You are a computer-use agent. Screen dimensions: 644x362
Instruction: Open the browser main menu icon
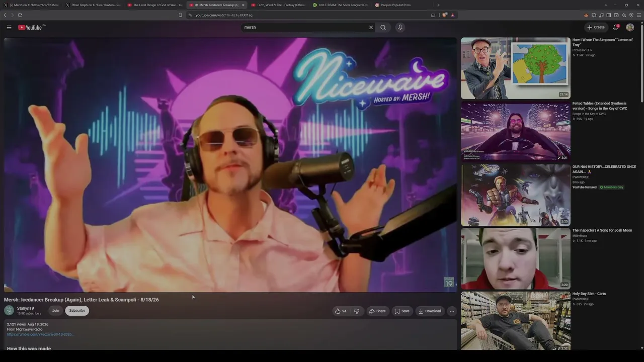click(639, 15)
